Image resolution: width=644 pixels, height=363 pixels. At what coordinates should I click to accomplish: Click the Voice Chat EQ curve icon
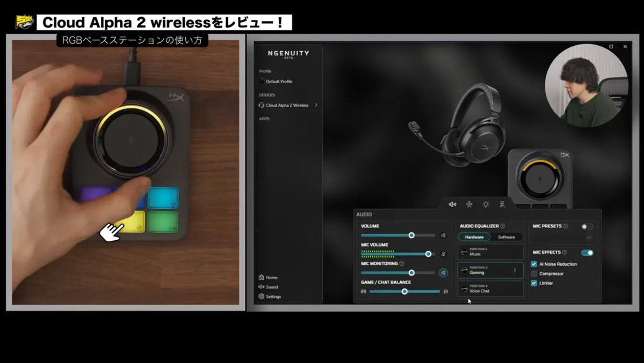point(465,289)
